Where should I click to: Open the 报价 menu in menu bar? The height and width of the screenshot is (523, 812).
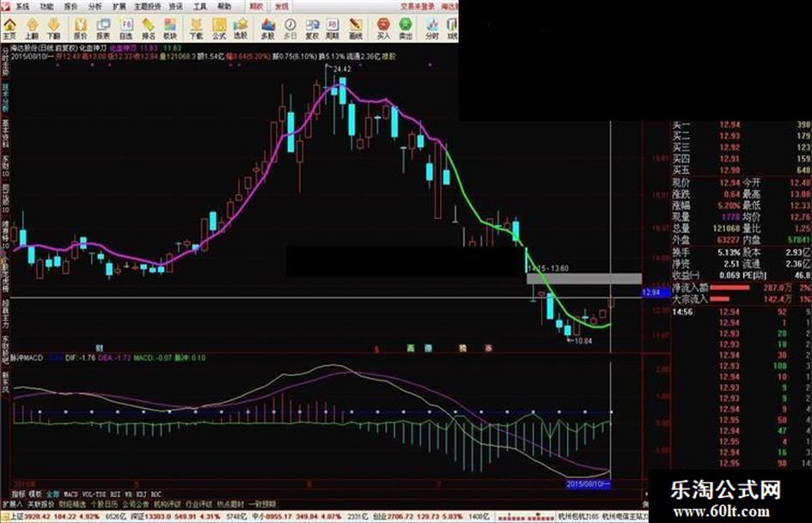(71, 7)
